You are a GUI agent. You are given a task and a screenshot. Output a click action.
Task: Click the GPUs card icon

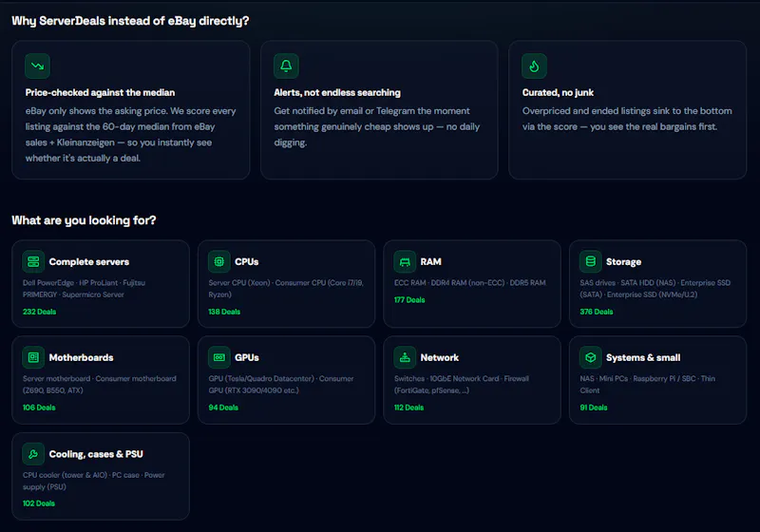point(219,357)
